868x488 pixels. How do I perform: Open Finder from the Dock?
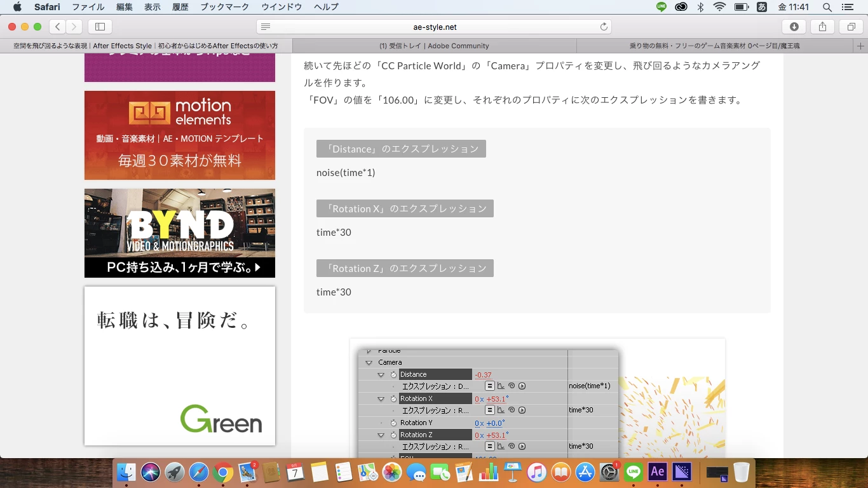126,472
